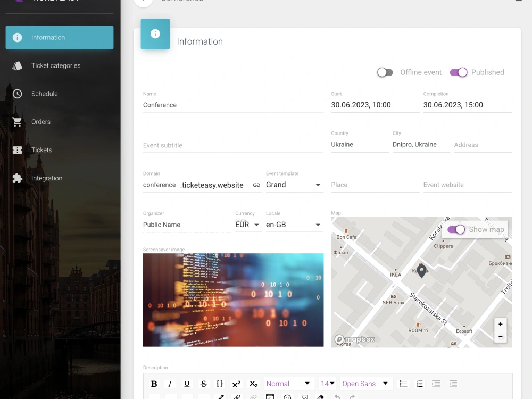
Task: Click the City field Dnipro, Ukraine
Action: coord(421,145)
